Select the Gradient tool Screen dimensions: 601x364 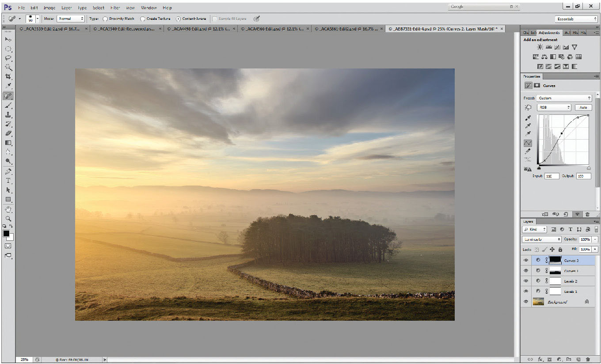[8, 143]
